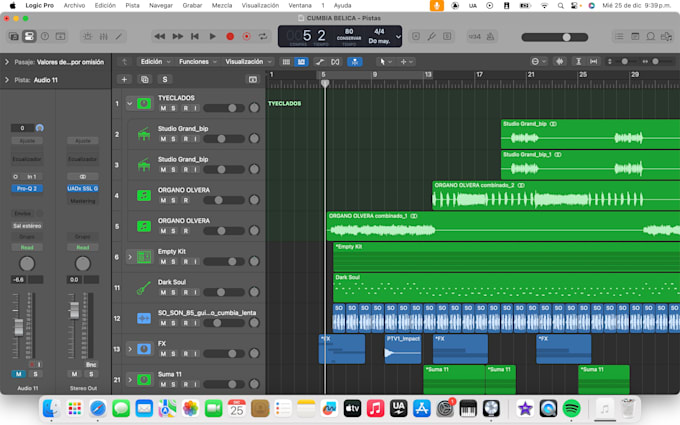The height and width of the screenshot is (425, 680).
Task: Mute the TYECLADOS track
Action: pos(163,108)
